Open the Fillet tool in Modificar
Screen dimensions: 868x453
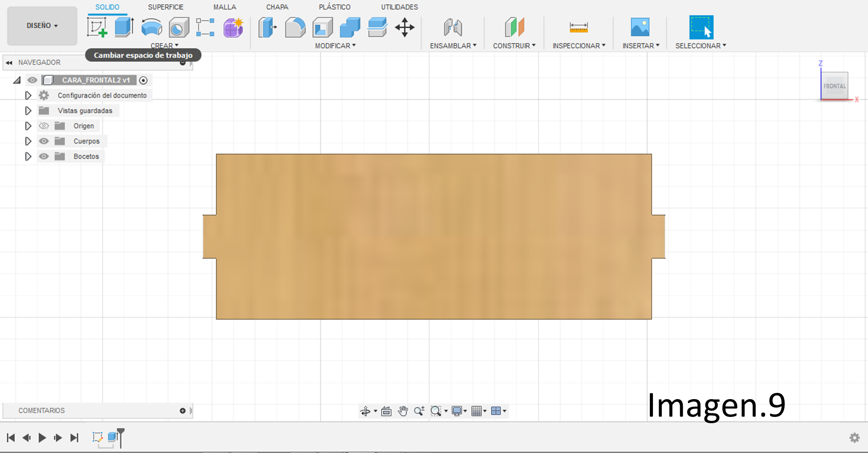click(x=294, y=27)
